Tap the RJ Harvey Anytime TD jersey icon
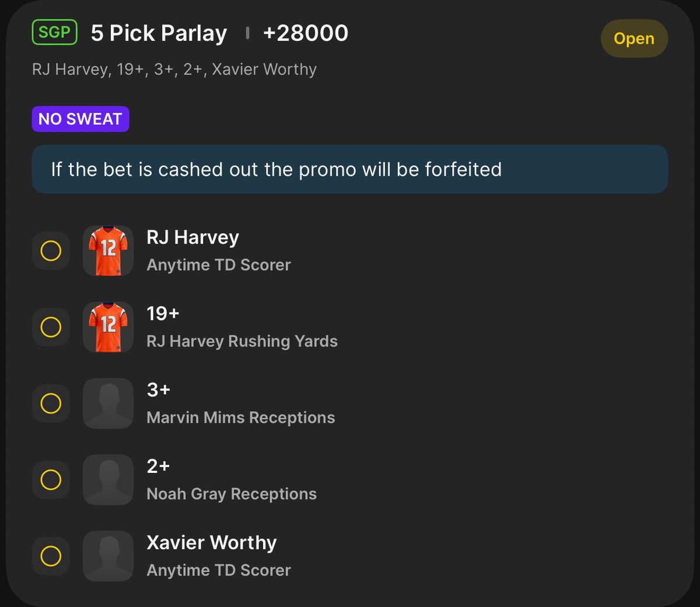Image resolution: width=700 pixels, height=607 pixels. pos(108,251)
